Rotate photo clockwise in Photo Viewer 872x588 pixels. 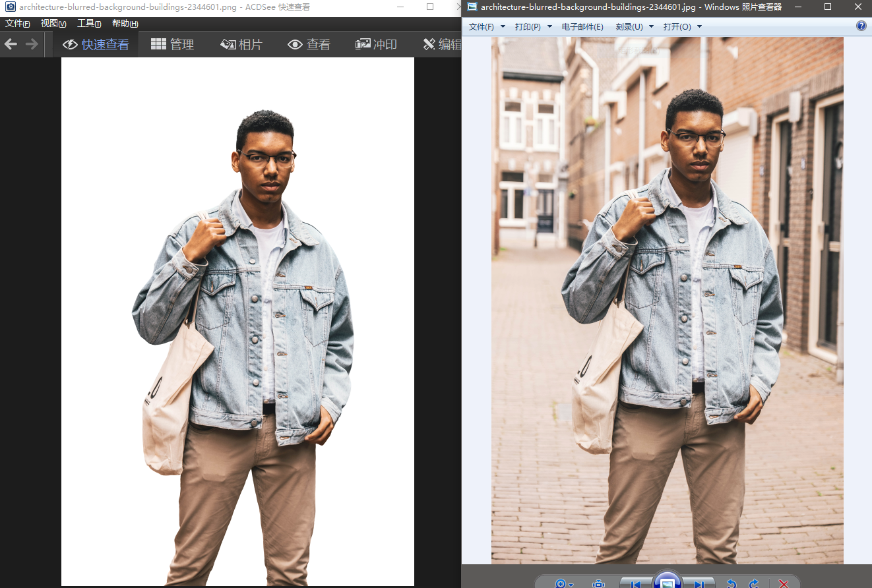(753, 584)
